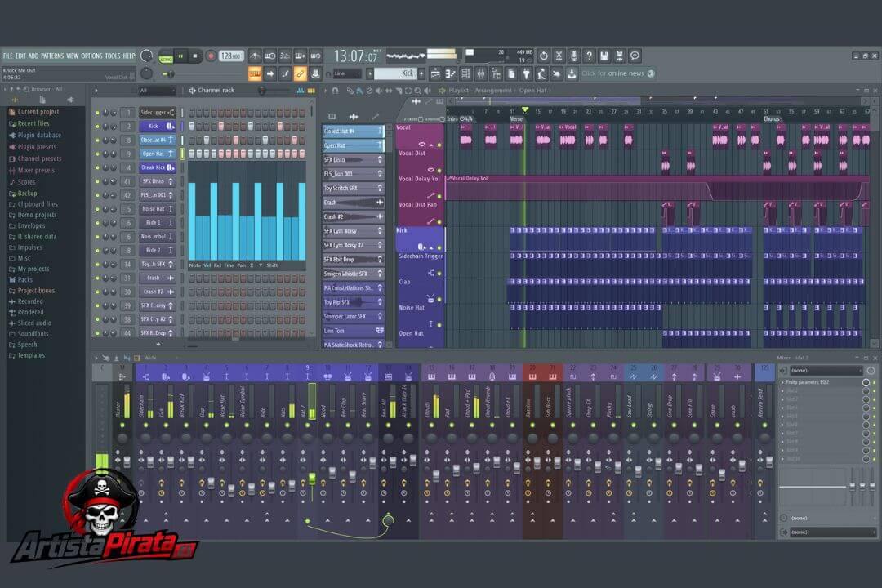Open the PATTERNS menu

[x=52, y=56]
